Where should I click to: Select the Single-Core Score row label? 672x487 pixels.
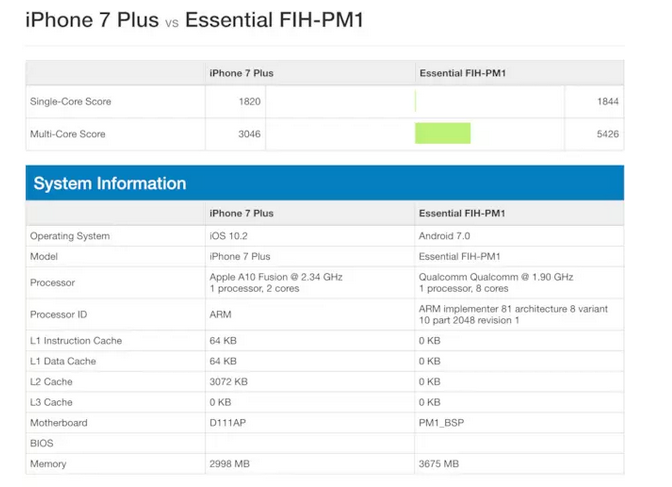point(71,102)
